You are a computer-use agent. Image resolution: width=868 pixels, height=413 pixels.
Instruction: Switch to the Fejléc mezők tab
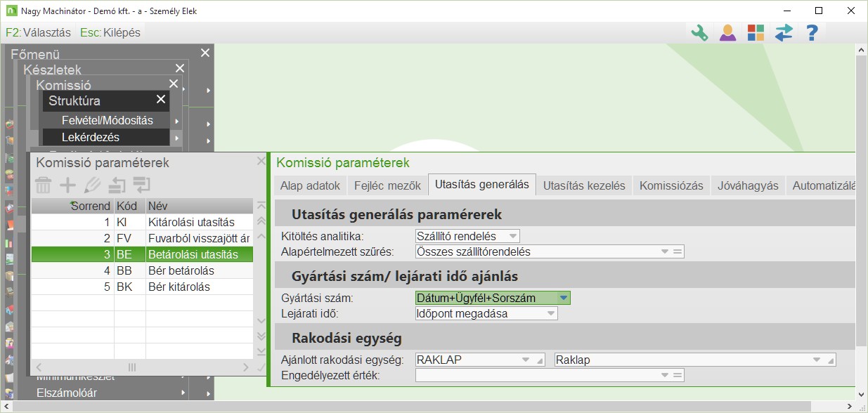[x=387, y=186]
